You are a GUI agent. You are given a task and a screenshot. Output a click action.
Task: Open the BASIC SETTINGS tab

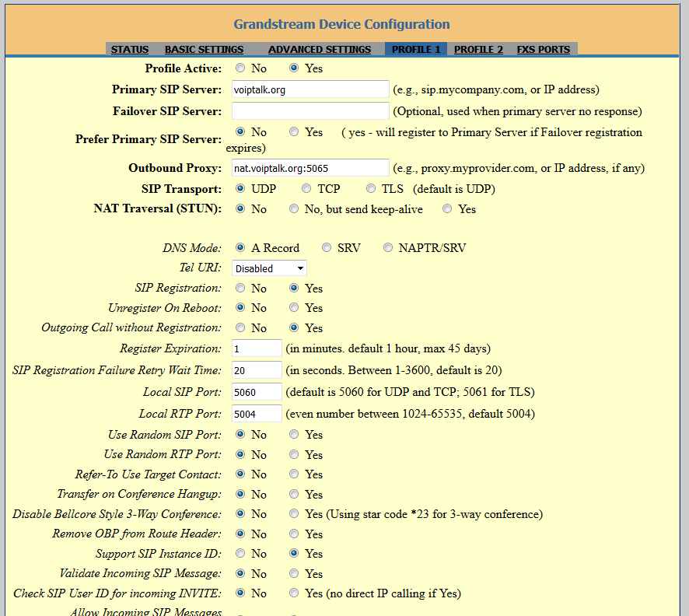tap(204, 49)
